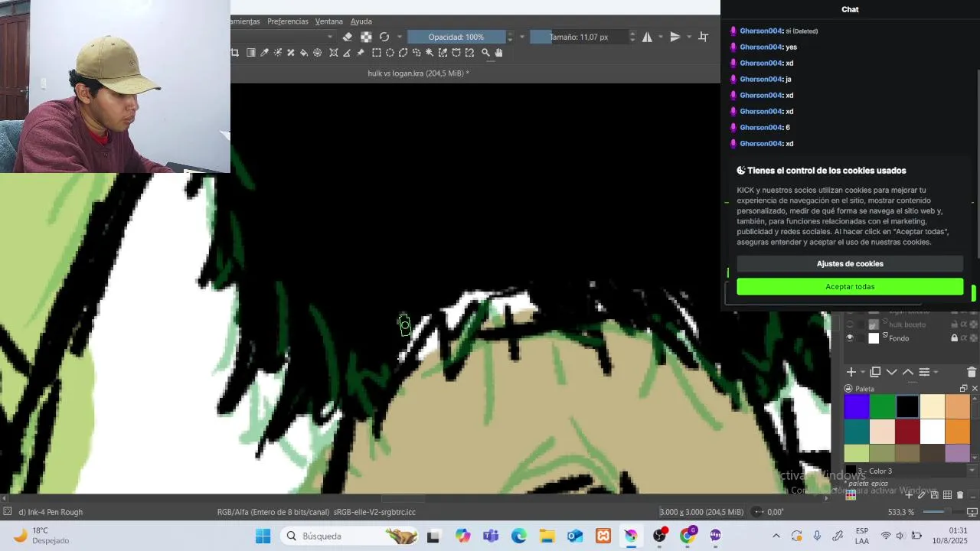The image size is (980, 551).
Task: Toggle horizontal mirror tool
Action: click(x=647, y=37)
